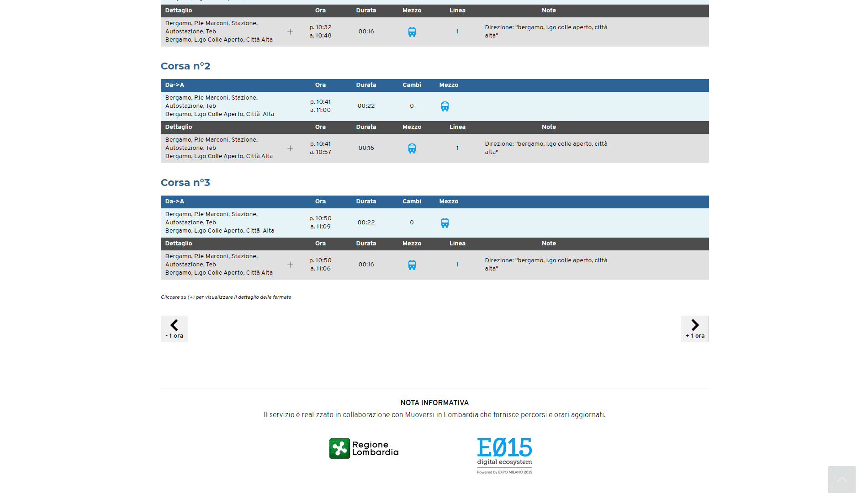Go back one hour with '- 1 ora'

[174, 329]
